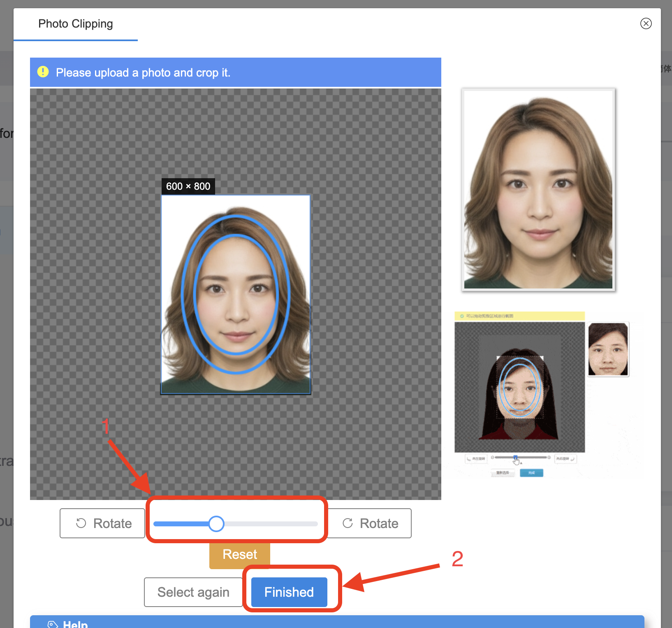The height and width of the screenshot is (628, 672).
Task: Close the Photo Clipping dialog
Action: [646, 23]
